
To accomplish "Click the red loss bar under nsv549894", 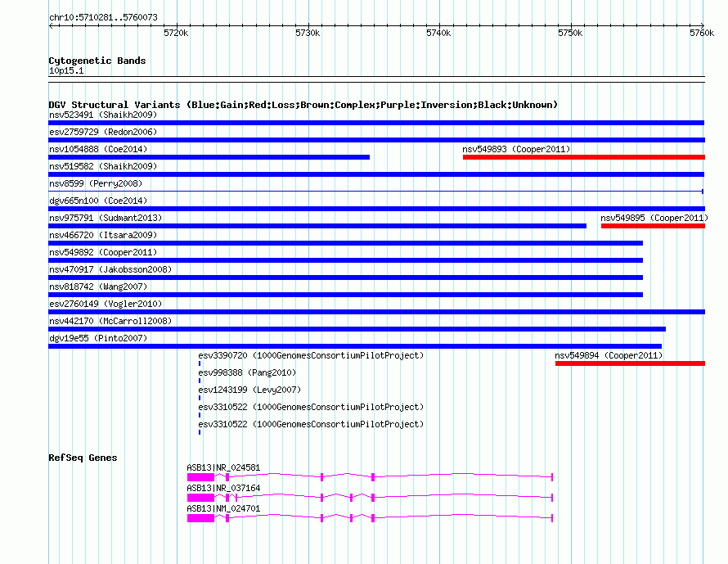I will pyautogui.click(x=630, y=363).
